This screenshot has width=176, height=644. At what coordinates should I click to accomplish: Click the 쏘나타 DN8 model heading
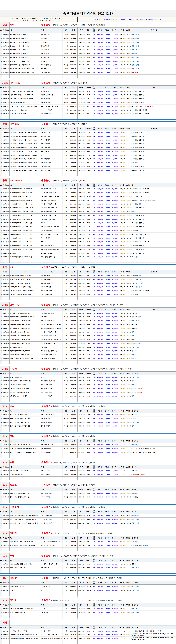[x=16, y=180]
